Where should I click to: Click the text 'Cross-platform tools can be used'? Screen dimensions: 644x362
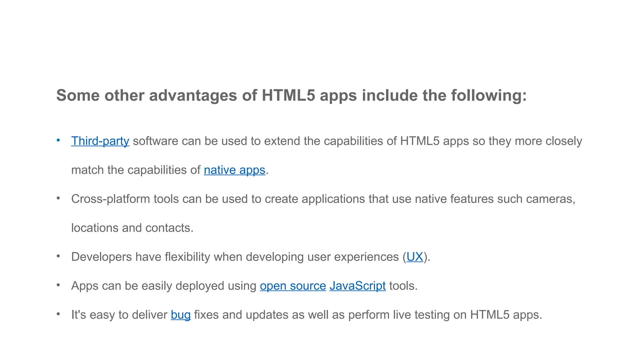160,199
